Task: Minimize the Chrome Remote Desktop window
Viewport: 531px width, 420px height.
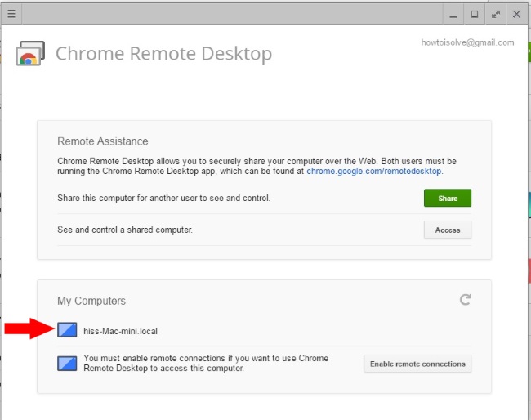Action: 453,14
